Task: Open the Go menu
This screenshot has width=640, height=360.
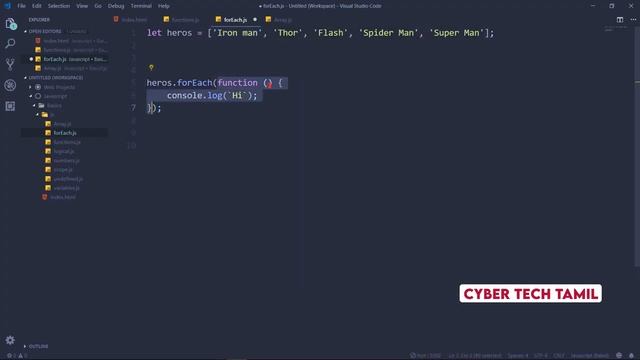Action: (x=98, y=6)
